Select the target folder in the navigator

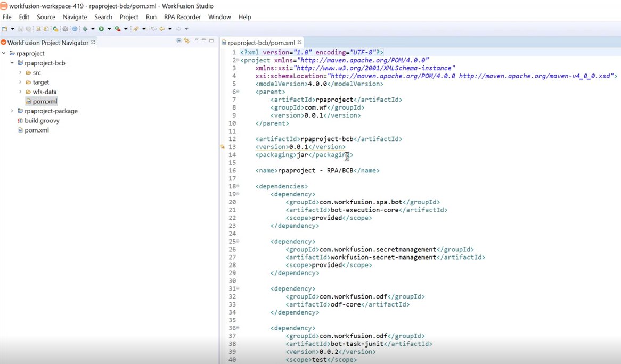(41, 82)
